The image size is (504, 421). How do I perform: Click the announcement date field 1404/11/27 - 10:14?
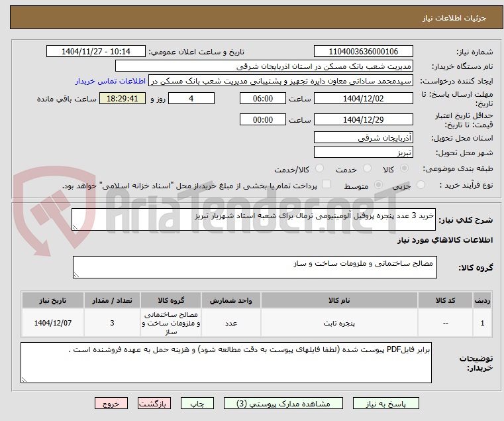96,52
